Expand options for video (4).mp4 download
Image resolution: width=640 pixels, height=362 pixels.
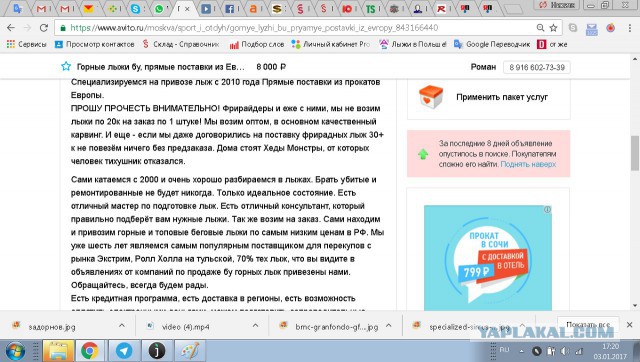(x=255, y=325)
